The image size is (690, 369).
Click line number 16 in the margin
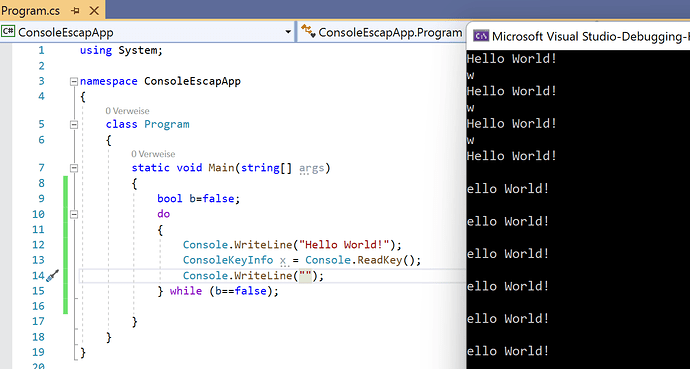(39, 306)
